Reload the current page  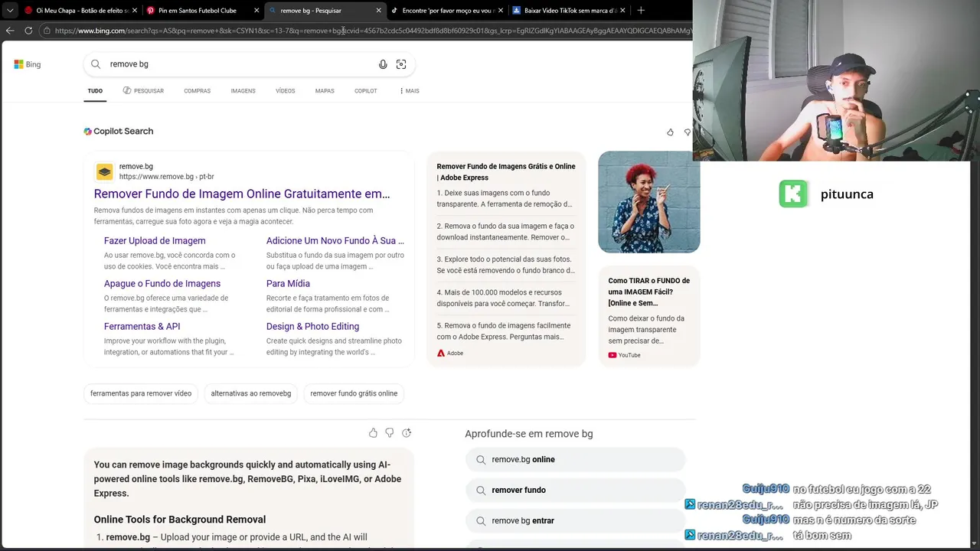coord(28,31)
